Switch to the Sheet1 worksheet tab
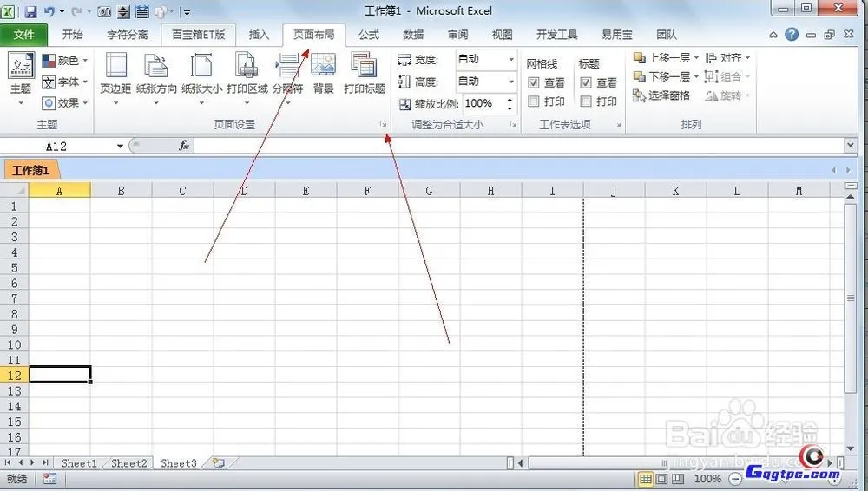The height and width of the screenshot is (491, 868). [x=79, y=462]
